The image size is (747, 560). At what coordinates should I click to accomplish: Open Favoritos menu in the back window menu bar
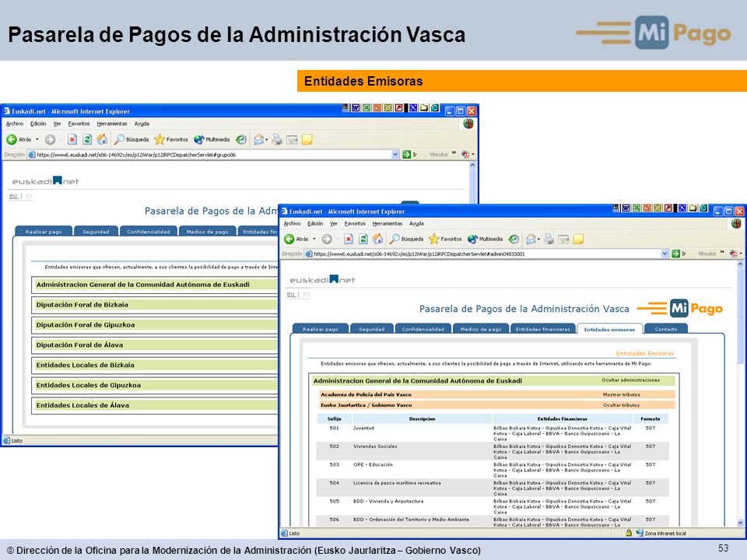coord(79,124)
